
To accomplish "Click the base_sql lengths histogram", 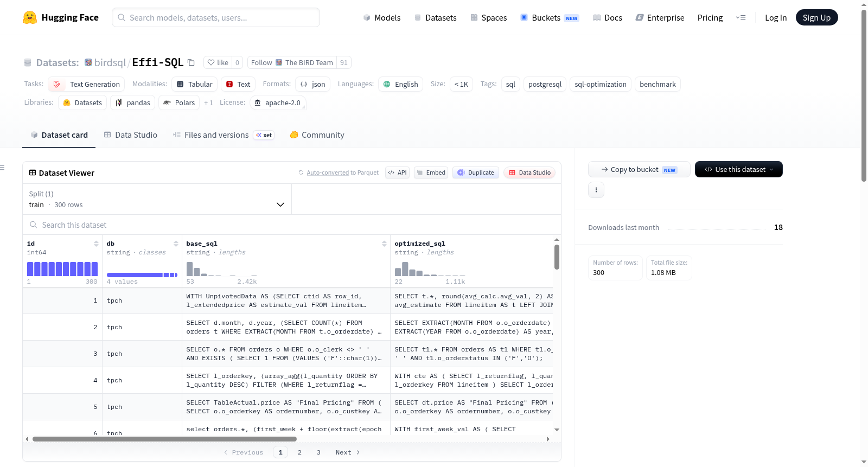I will click(x=222, y=269).
